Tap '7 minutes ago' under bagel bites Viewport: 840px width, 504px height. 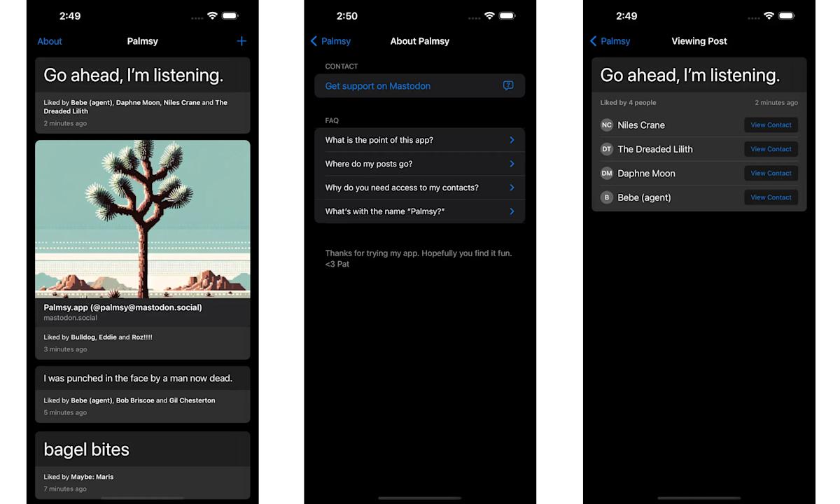pyautogui.click(x=65, y=489)
